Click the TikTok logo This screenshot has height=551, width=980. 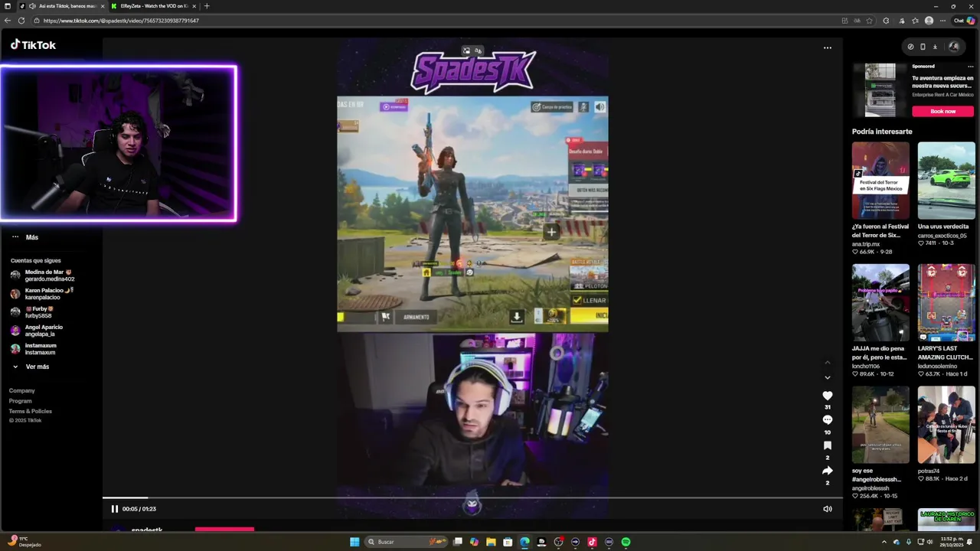click(x=33, y=45)
